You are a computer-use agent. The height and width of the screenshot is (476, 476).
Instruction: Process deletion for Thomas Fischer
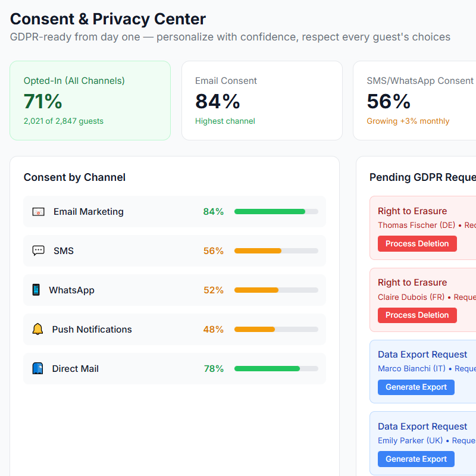[x=417, y=243]
